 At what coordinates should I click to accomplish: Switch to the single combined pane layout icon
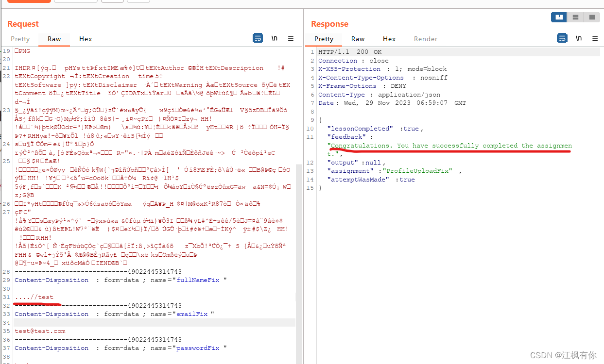tap(591, 17)
